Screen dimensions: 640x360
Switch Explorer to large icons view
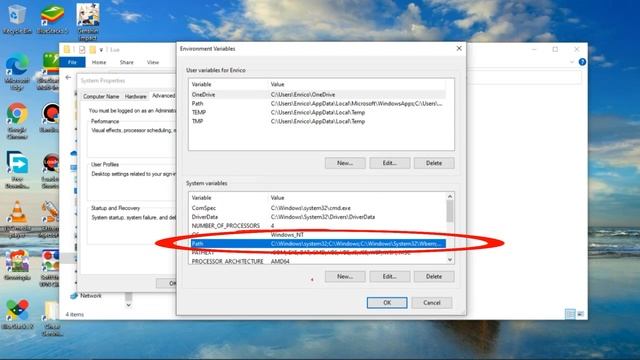[x=580, y=314]
